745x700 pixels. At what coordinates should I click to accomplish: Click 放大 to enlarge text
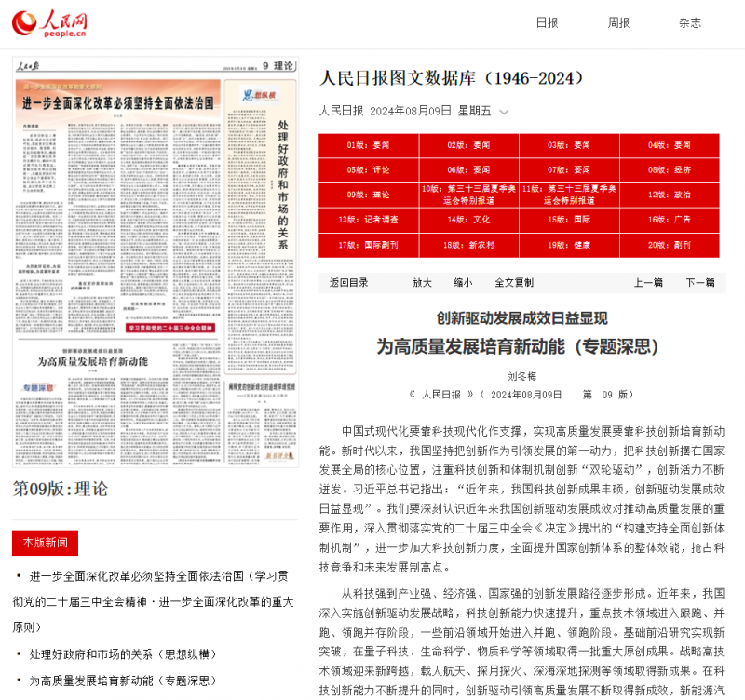click(422, 283)
